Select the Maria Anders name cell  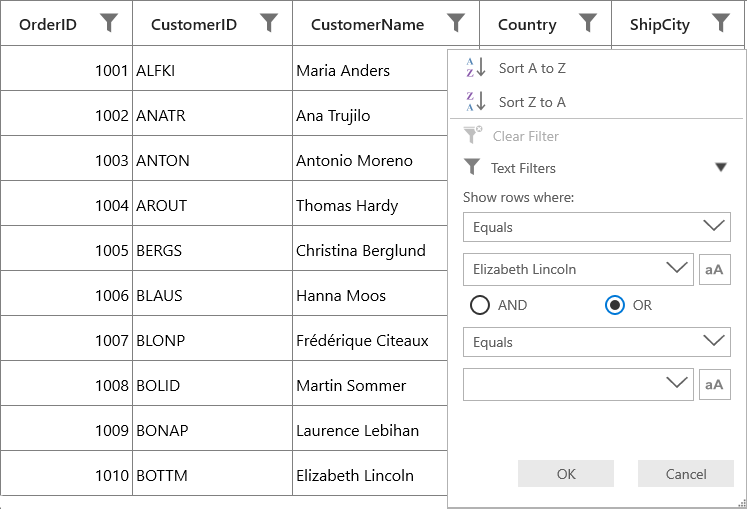(370, 68)
